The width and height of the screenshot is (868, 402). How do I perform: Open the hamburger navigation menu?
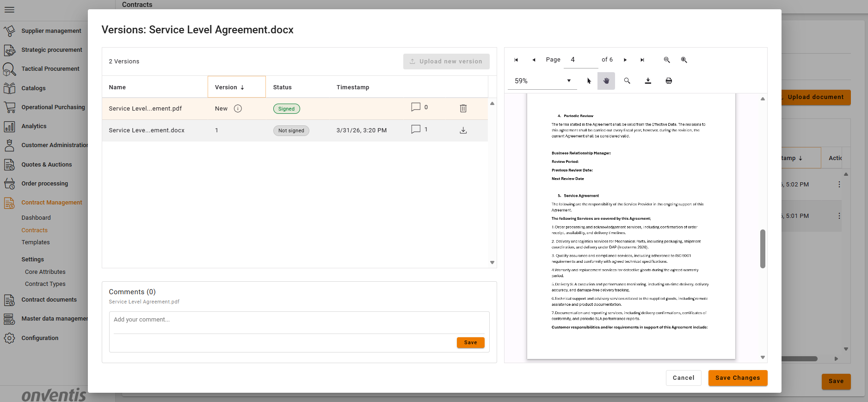[x=9, y=10]
